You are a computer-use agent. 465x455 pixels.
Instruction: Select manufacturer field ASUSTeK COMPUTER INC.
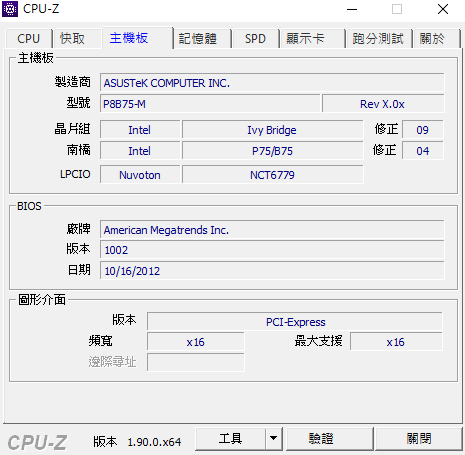[272, 82]
